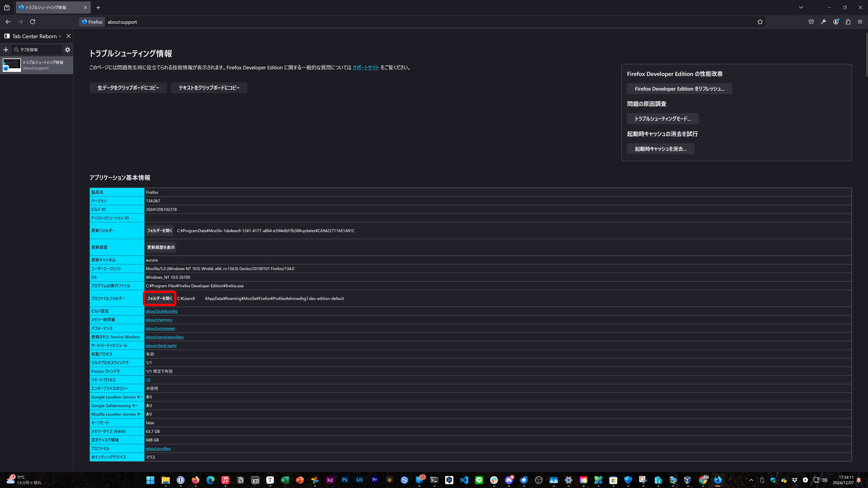Click 更新履歴を表示 button

(x=161, y=247)
